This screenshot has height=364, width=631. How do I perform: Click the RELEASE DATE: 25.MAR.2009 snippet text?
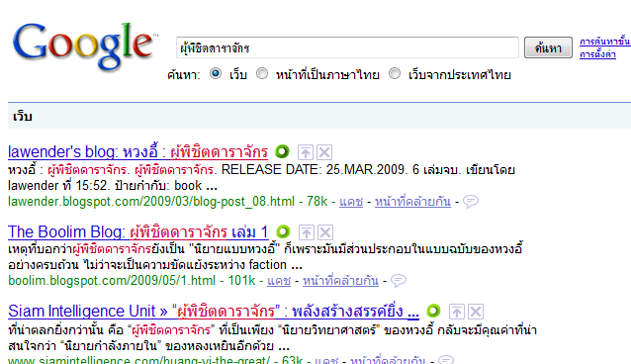(314, 169)
